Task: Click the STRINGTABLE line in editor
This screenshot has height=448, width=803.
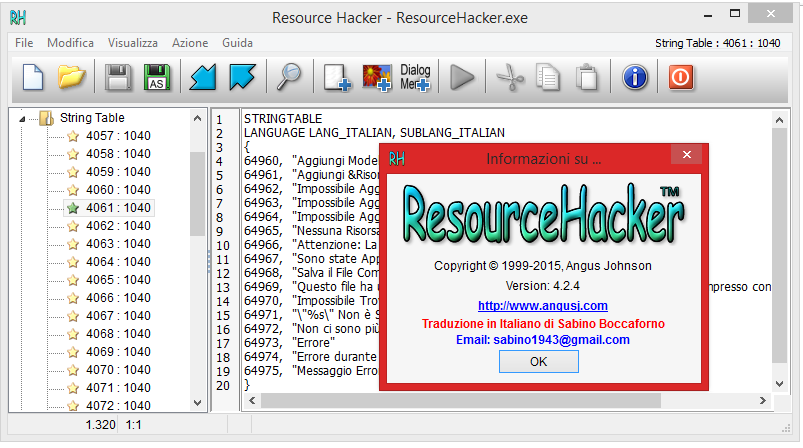Action: [x=283, y=119]
